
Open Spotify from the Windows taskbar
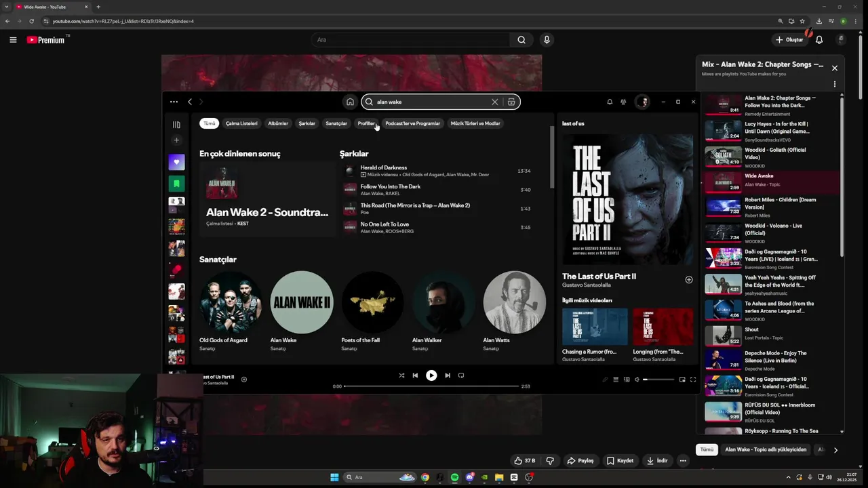point(454,477)
